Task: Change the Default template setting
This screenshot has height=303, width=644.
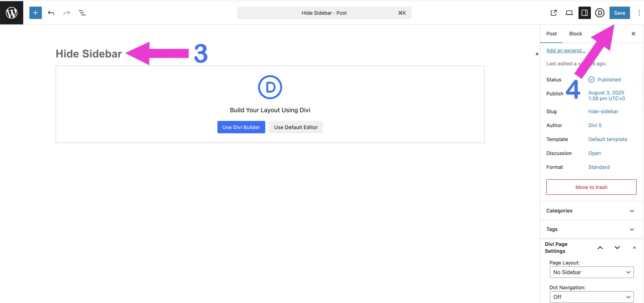Action: coord(608,139)
